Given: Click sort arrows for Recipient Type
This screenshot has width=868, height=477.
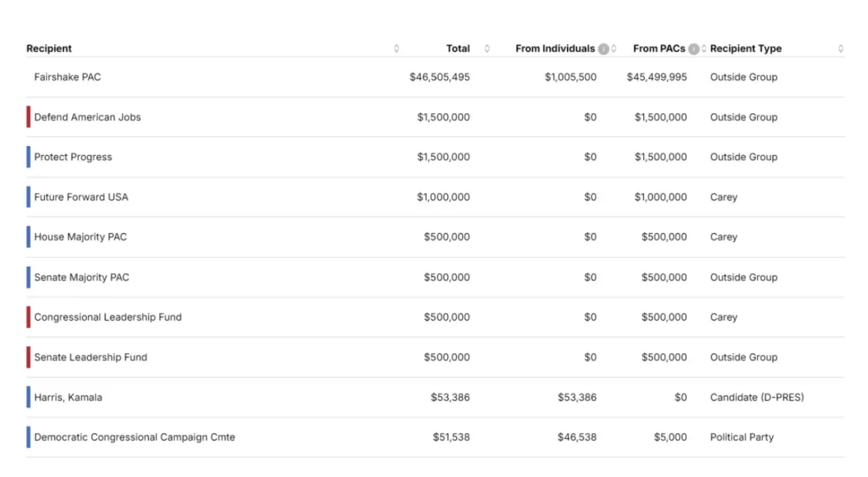Looking at the screenshot, I should pyautogui.click(x=840, y=49).
